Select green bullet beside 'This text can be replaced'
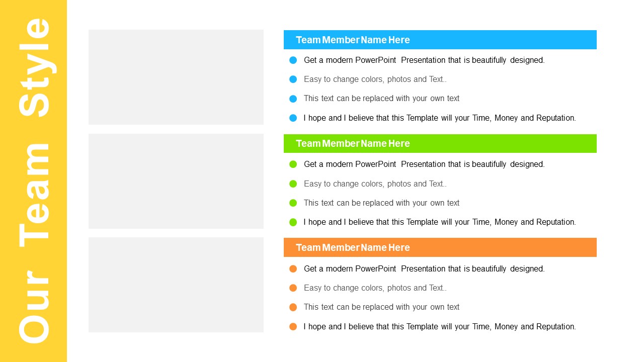 (x=293, y=203)
